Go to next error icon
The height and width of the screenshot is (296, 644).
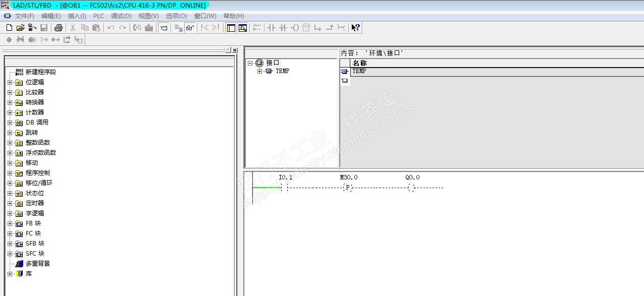pyautogui.click(x=216, y=28)
